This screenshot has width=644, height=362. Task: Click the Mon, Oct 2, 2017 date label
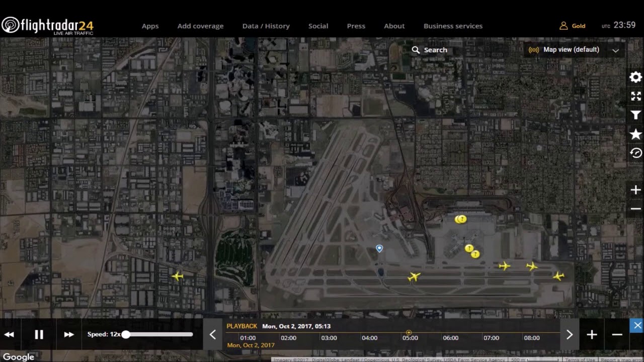pos(251,345)
